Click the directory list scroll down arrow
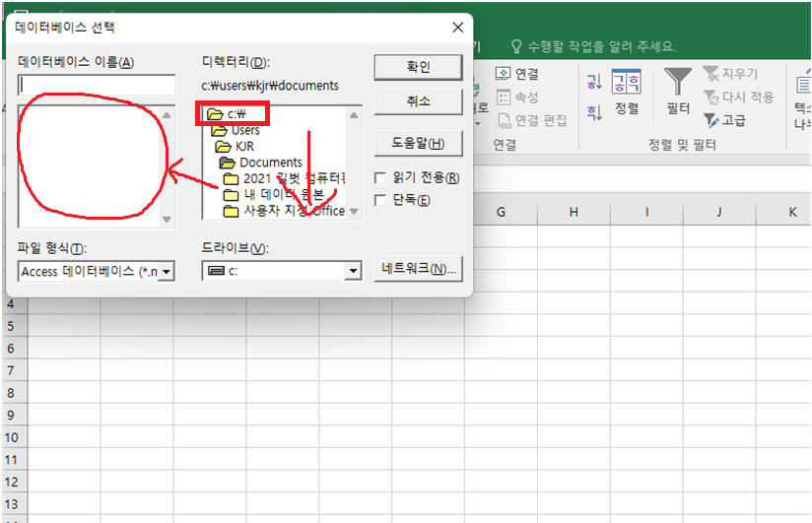 tap(354, 212)
